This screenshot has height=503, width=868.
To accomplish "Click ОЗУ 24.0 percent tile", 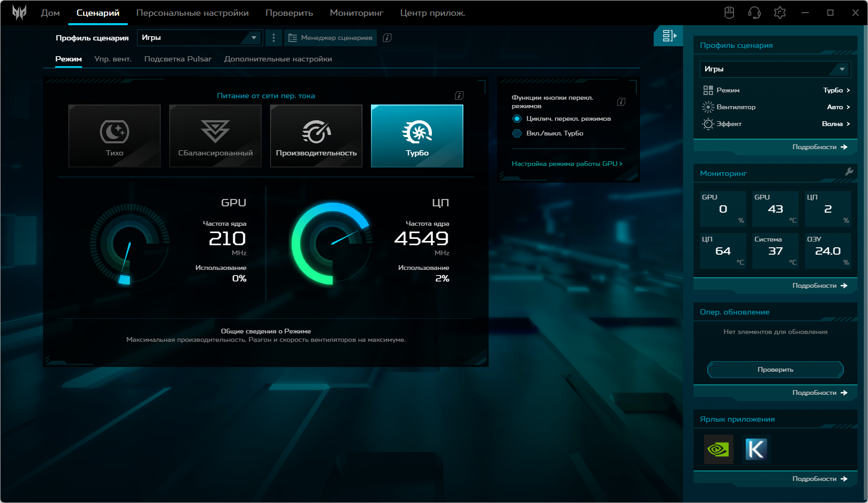I will [x=828, y=251].
